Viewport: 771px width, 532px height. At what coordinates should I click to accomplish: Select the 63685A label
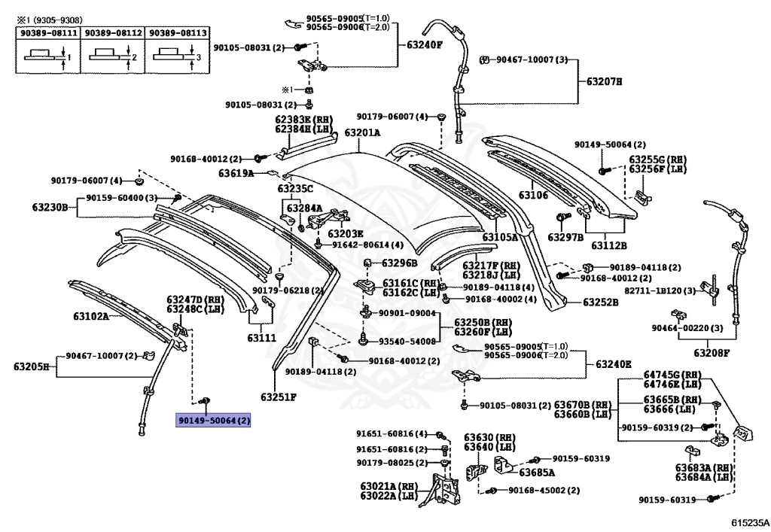pos(537,473)
